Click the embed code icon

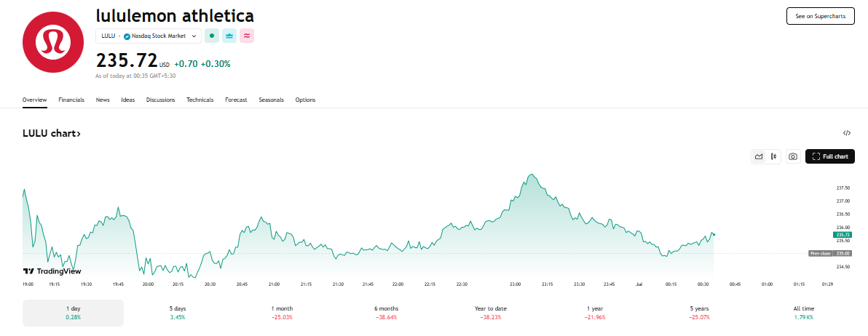pyautogui.click(x=846, y=132)
